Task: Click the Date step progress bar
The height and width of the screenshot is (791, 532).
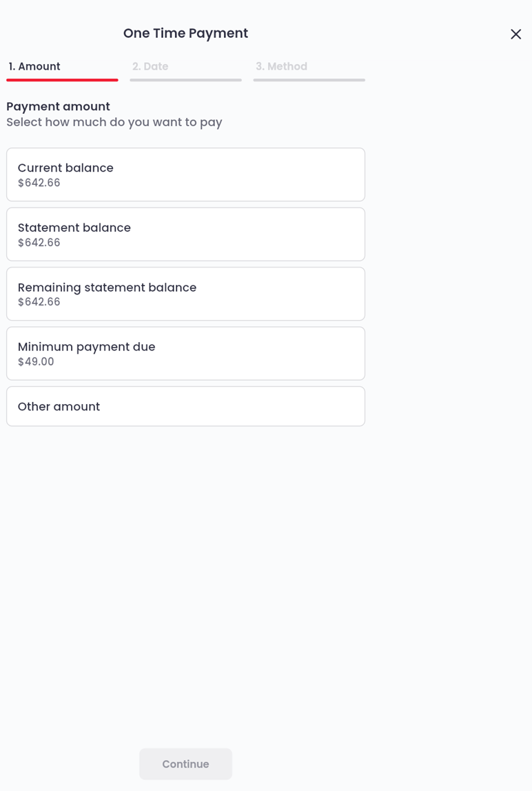Action: click(185, 79)
